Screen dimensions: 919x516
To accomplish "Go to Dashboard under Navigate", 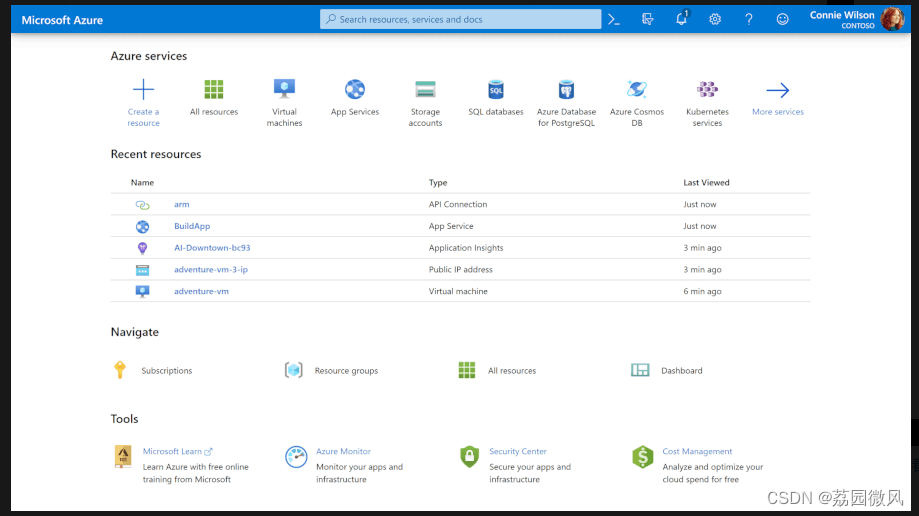I will coord(682,371).
